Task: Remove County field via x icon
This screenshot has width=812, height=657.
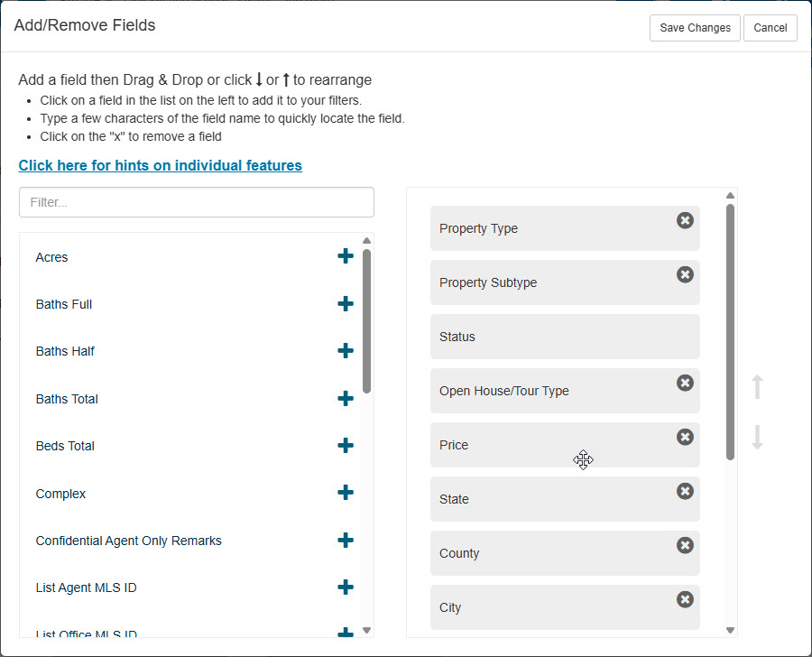Action: coord(685,545)
